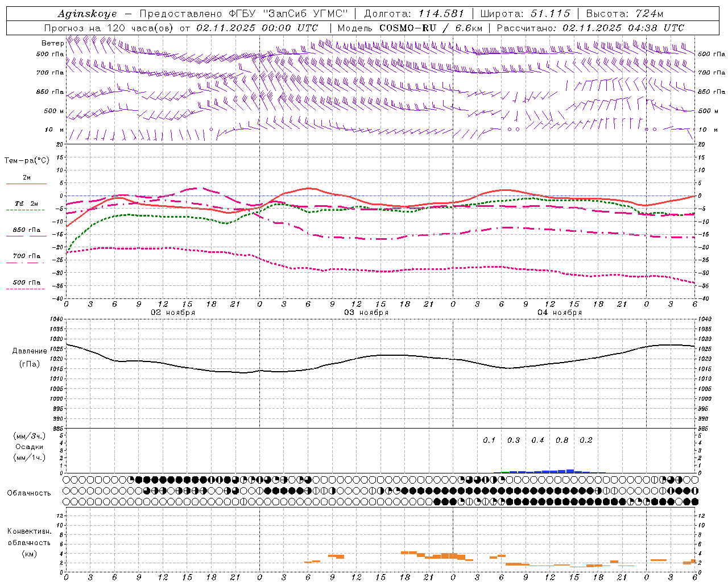Click the 'Конвективн.' convective cloud label

pos(29,531)
